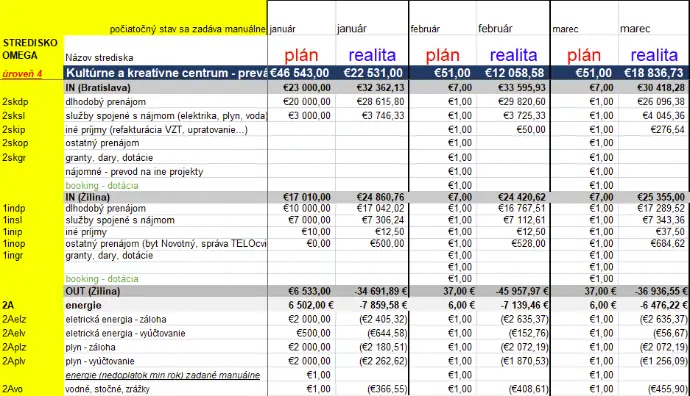Click the marec realita value €17 289,52

tap(661, 208)
